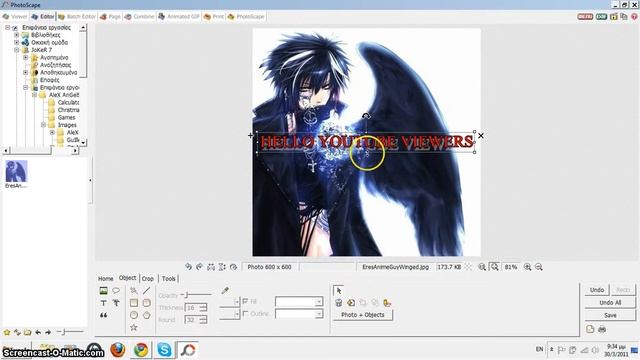
Task: Switch to the Object tab
Action: (x=127, y=278)
